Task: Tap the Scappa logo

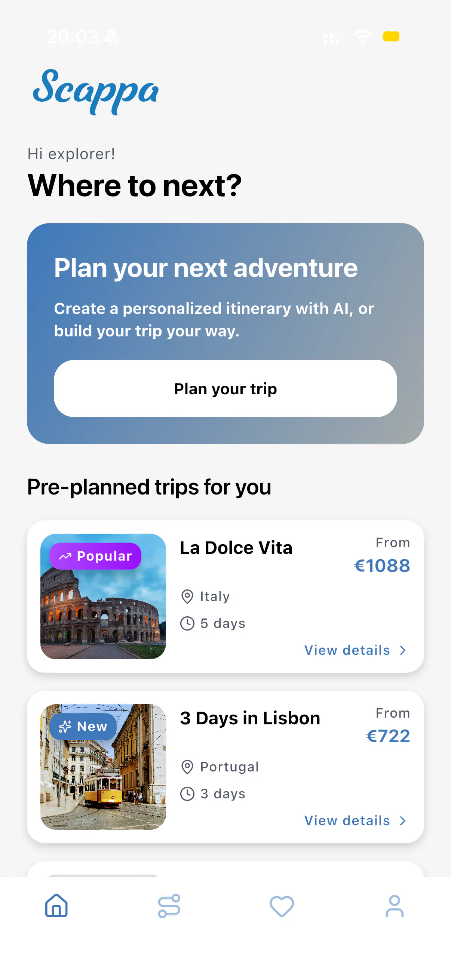Action: click(x=95, y=91)
